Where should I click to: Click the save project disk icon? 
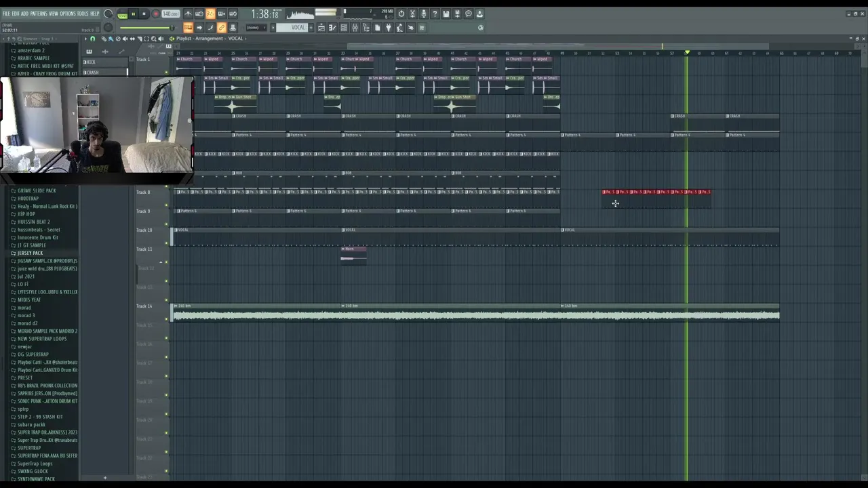pyautogui.click(x=446, y=14)
